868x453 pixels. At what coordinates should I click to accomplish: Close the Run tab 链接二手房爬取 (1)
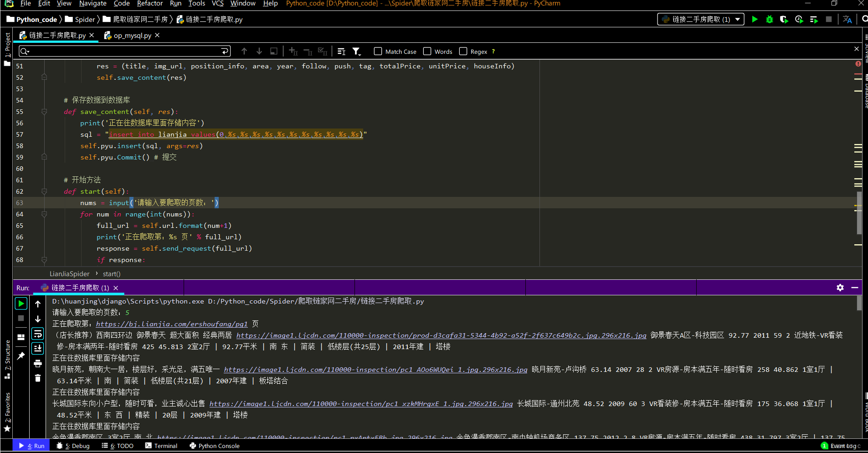(116, 288)
